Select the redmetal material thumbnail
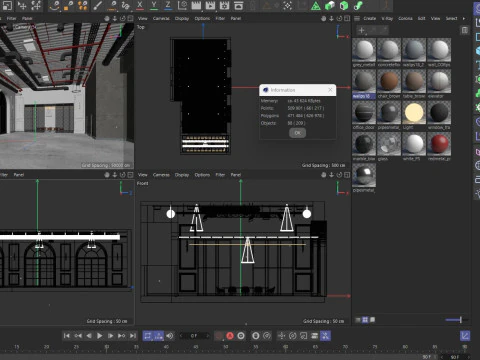 (x=439, y=144)
